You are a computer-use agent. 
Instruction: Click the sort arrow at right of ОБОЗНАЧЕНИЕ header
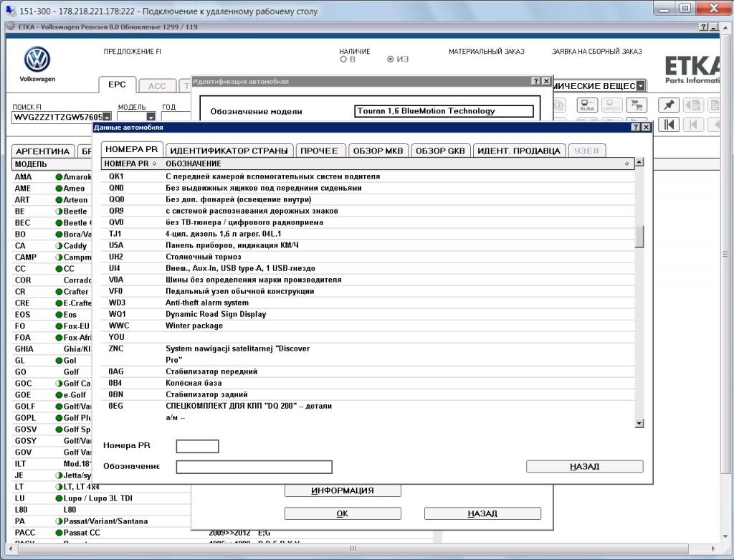(626, 164)
